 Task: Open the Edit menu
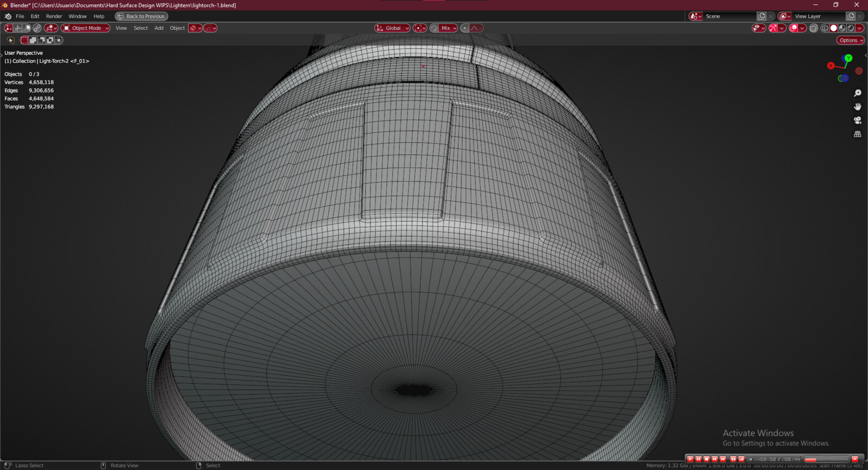pyautogui.click(x=35, y=16)
